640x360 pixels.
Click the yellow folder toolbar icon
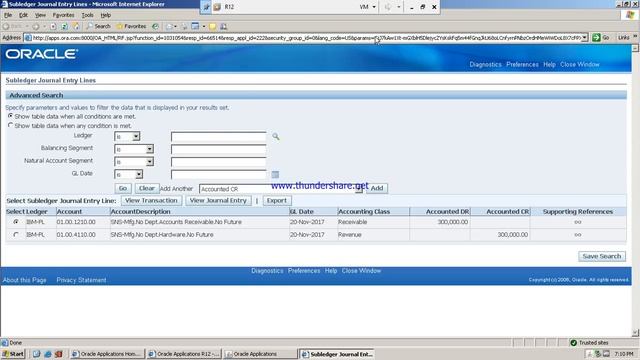[213, 26]
